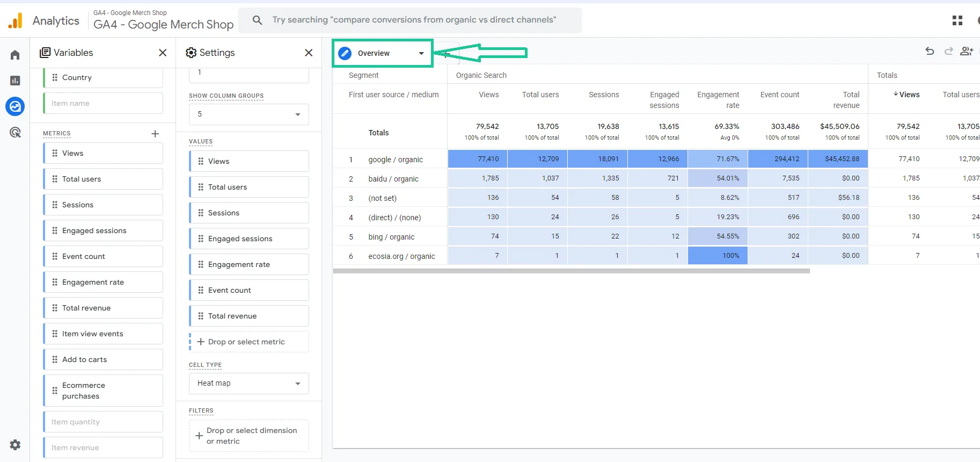Click the horizontal scrollbar under the table
Viewport: 980px width, 462px height.
point(571,271)
